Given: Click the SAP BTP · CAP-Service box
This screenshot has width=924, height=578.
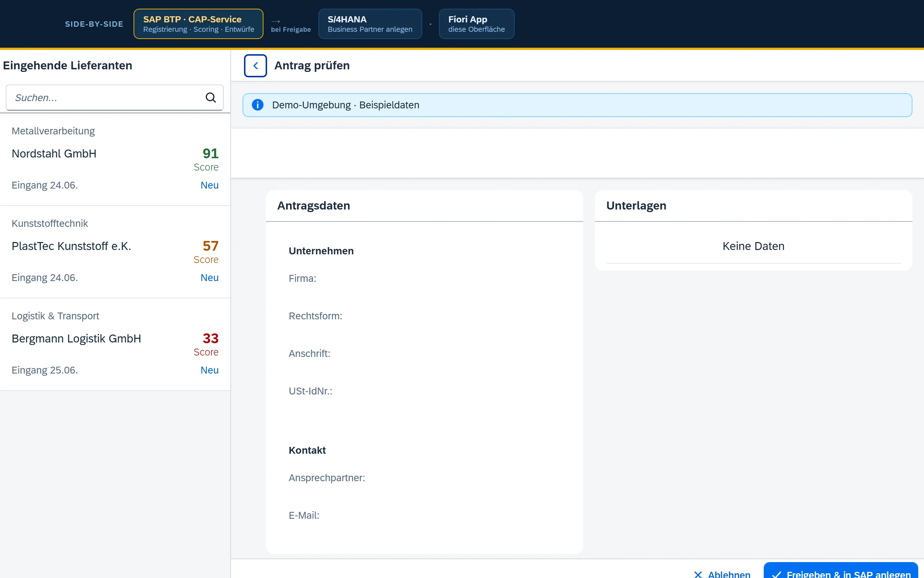Looking at the screenshot, I should click(x=199, y=24).
